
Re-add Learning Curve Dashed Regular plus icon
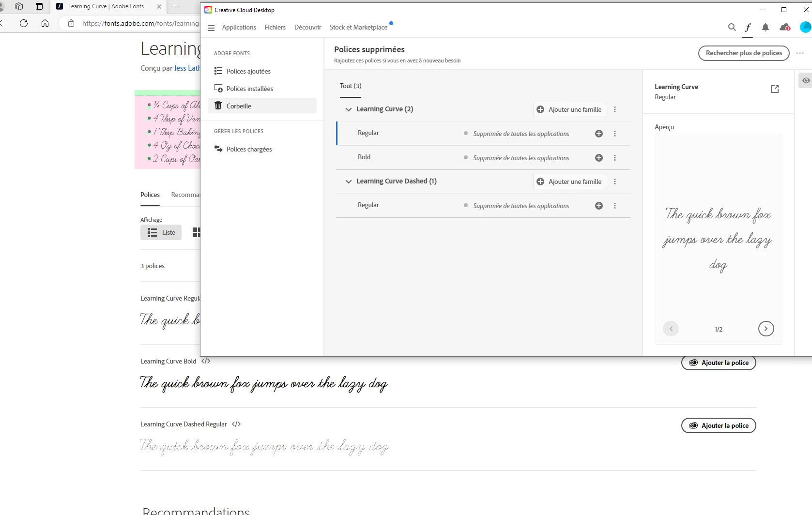(x=599, y=206)
